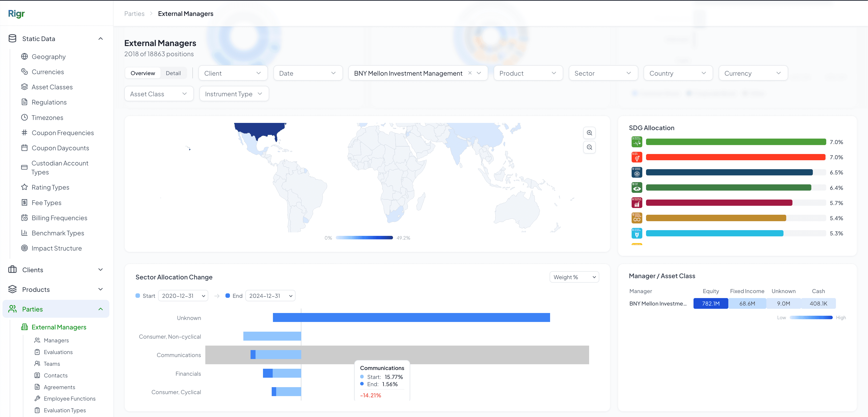
Task: Click the Evaluations clipboard icon
Action: (x=37, y=352)
